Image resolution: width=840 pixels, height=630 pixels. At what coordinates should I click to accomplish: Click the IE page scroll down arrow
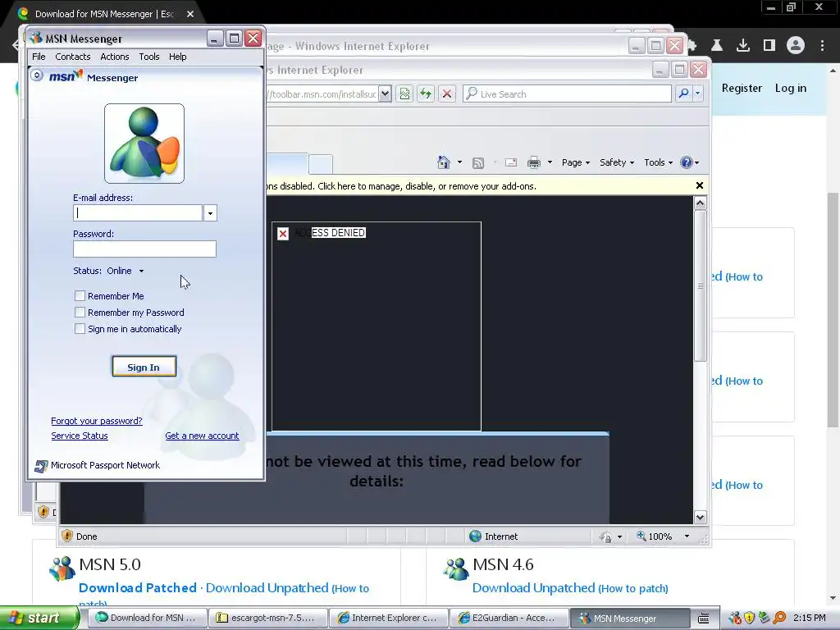[701, 517]
